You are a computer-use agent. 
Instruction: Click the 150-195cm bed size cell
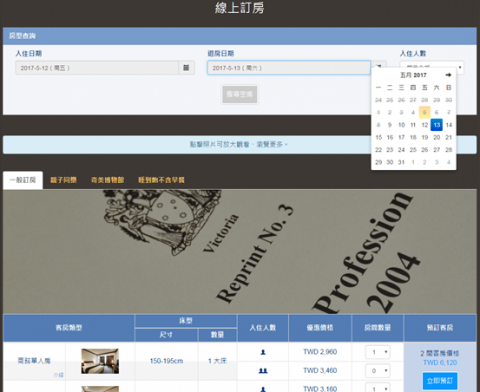(166, 361)
